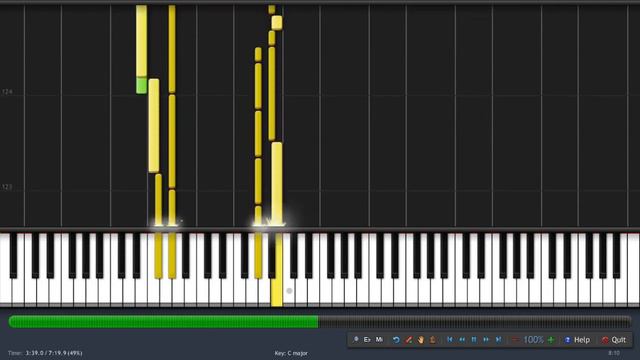Screen dimensions: 640x360
Task: Click the Quit button
Action: 614,340
